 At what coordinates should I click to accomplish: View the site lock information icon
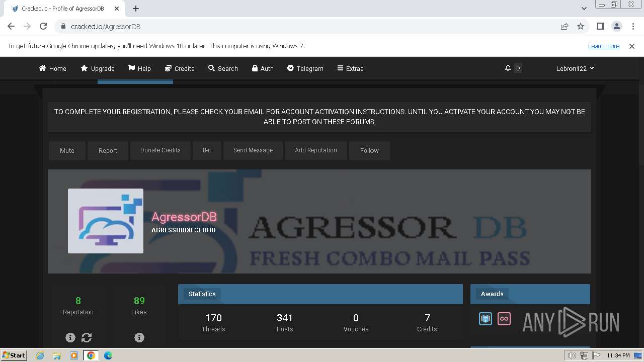click(x=63, y=26)
